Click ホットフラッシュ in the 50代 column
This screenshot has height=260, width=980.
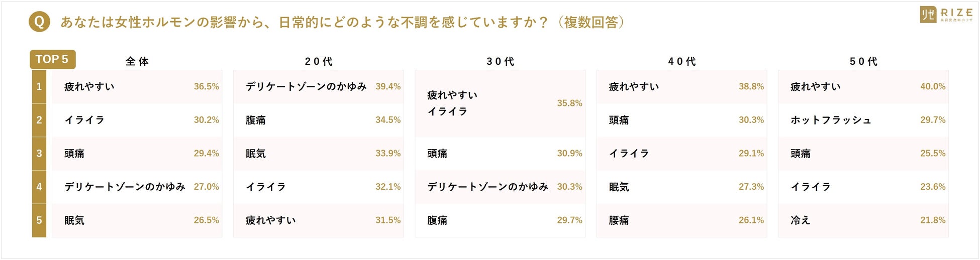tap(831, 120)
